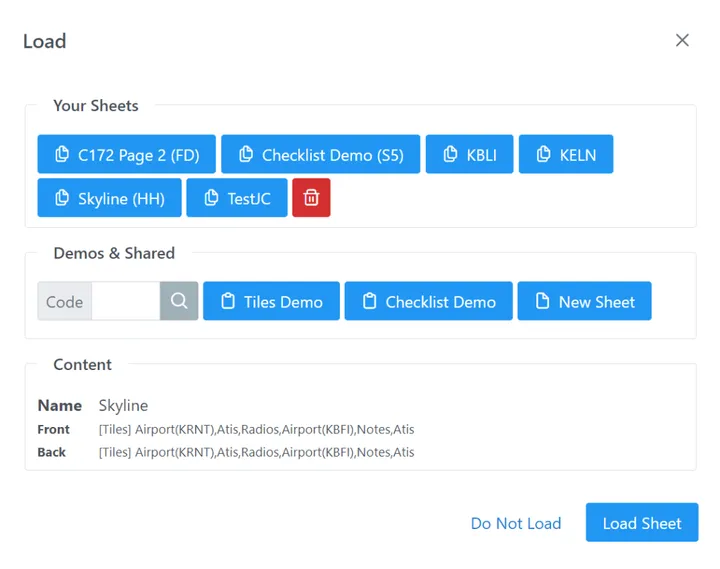Click the file icon on New Sheet
Screen dimensions: 720x569
(542, 301)
